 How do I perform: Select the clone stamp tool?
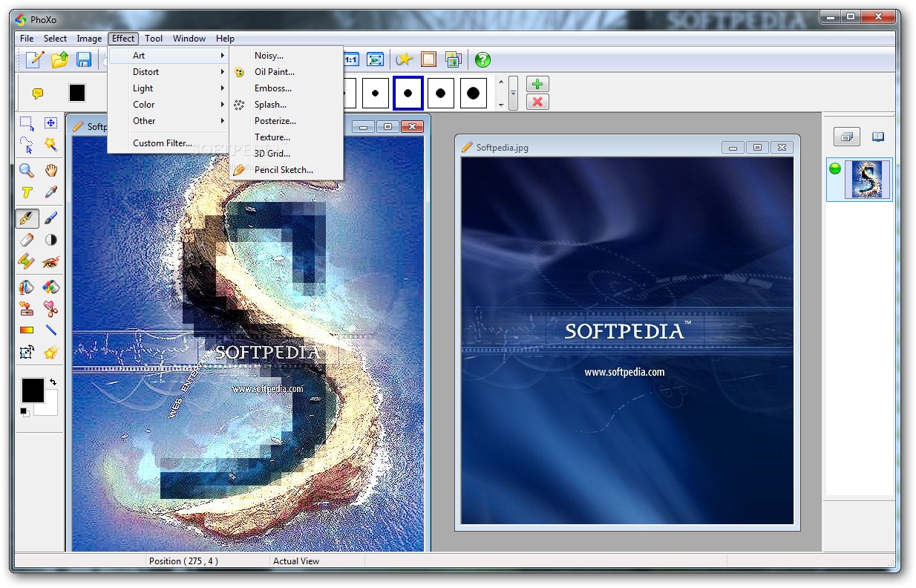pos(27,309)
